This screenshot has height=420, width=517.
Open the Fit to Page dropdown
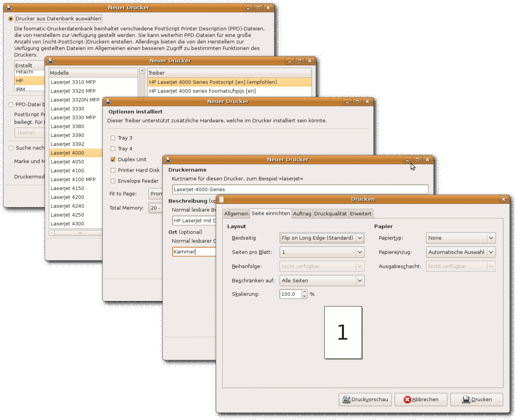156,194
